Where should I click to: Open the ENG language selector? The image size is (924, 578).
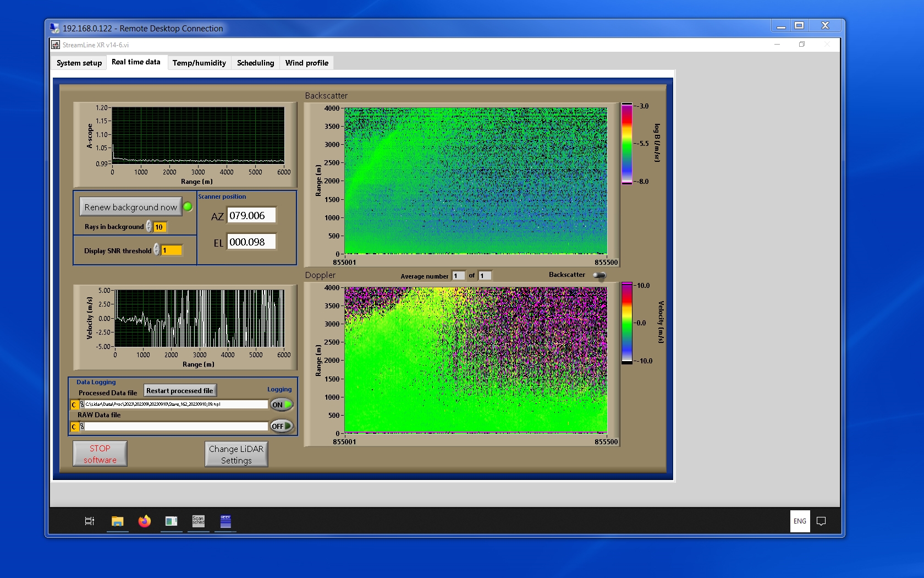point(800,521)
